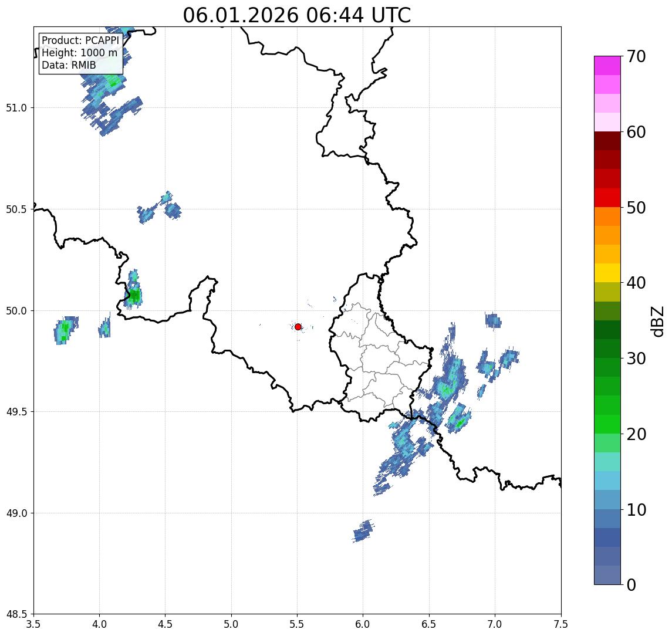The width and height of the screenshot is (672, 636).
Task: Click the 'Data: RMIB' legend line
Action: [x=69, y=65]
